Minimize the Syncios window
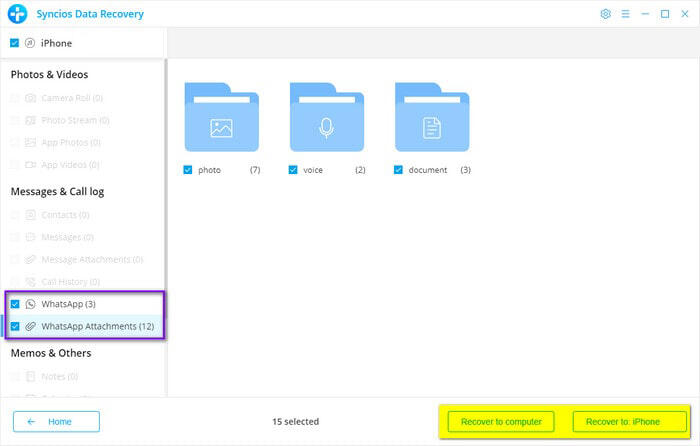 click(645, 14)
